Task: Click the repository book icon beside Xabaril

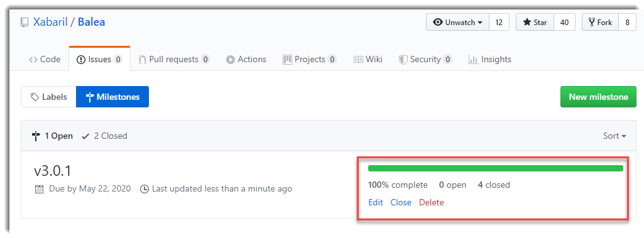Action: 25,23
